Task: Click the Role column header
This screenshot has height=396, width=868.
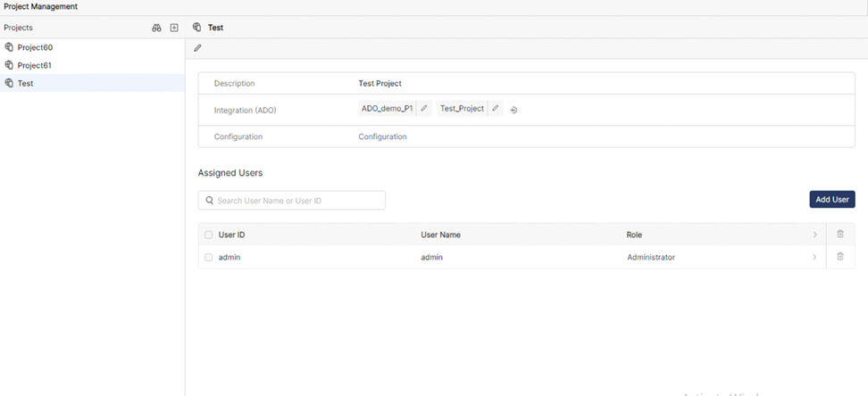Action: pyautogui.click(x=634, y=235)
